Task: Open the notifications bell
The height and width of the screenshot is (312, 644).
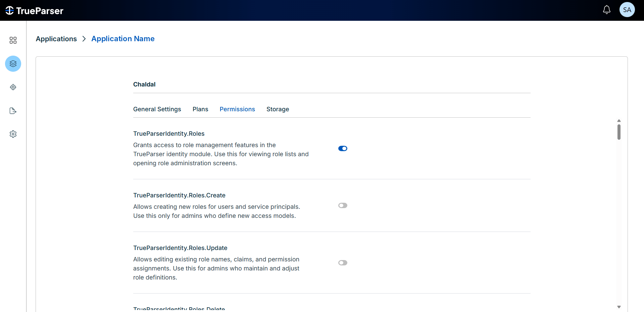Action: click(606, 10)
